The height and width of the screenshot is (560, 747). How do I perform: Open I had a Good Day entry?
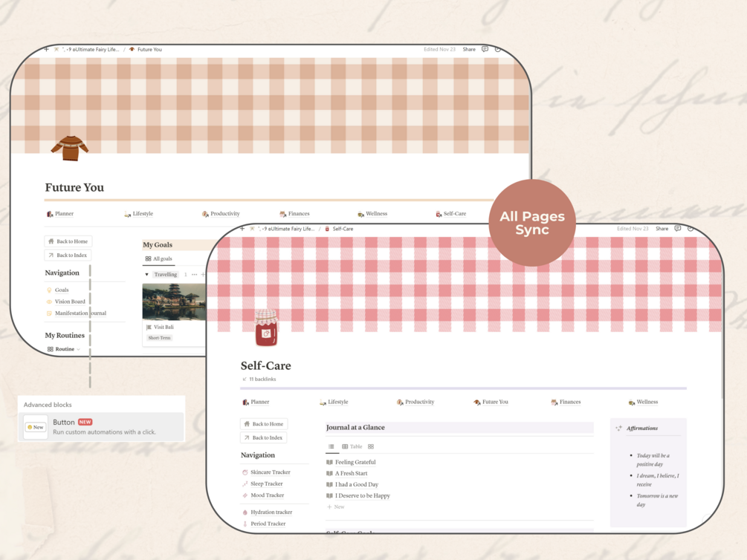(x=352, y=485)
